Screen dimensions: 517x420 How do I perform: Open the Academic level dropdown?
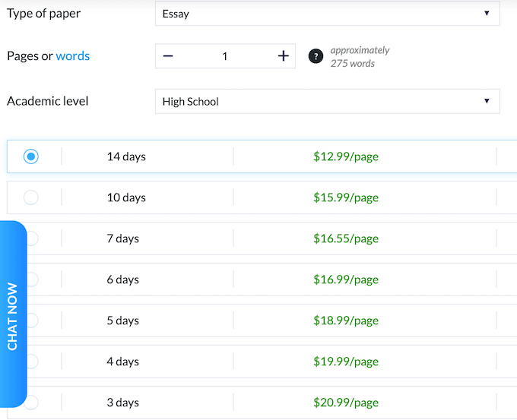(328, 101)
